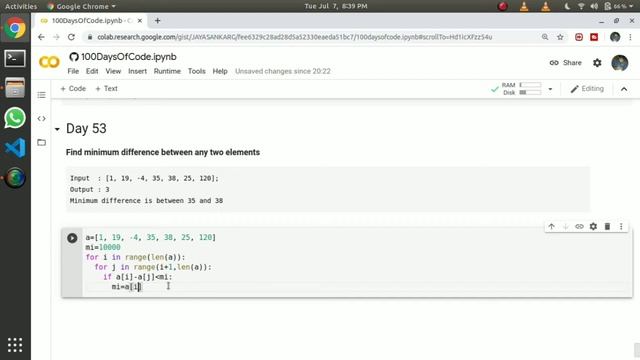Open the File menu
This screenshot has height=360, width=640.
coord(73,71)
